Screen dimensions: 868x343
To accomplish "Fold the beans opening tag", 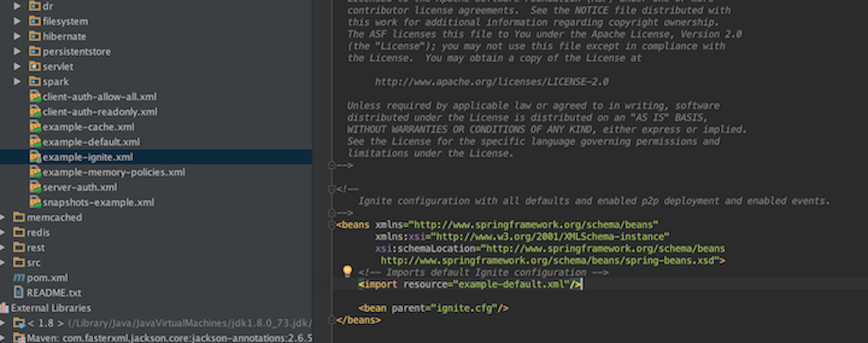I will [x=332, y=224].
